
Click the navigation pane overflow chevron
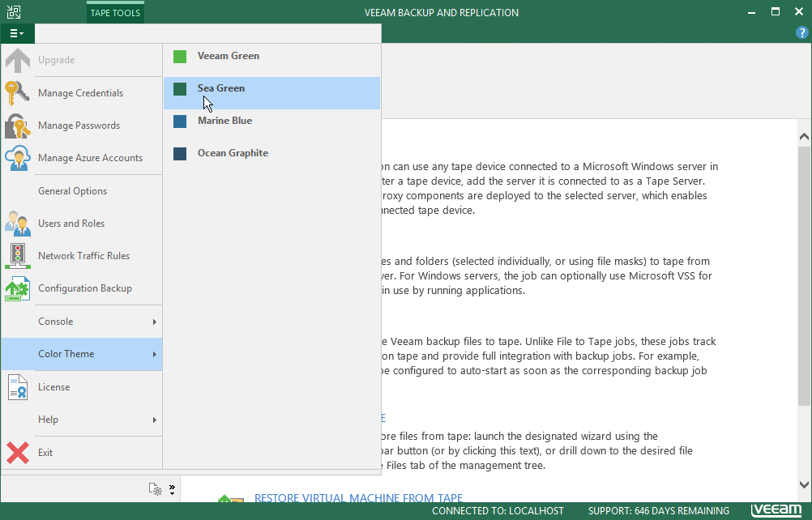172,489
